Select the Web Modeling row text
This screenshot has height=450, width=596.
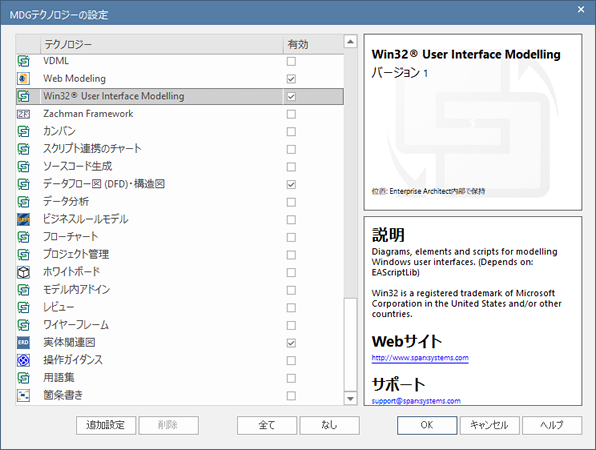click(x=74, y=78)
